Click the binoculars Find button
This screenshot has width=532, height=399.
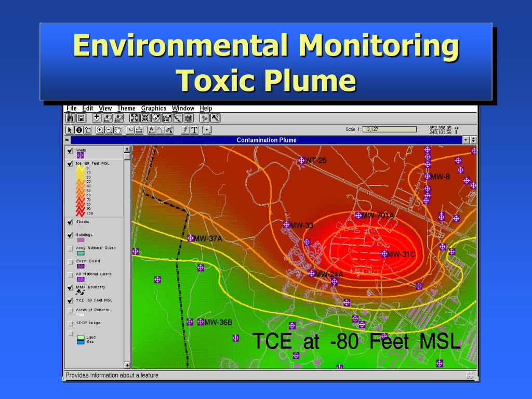coord(70,118)
